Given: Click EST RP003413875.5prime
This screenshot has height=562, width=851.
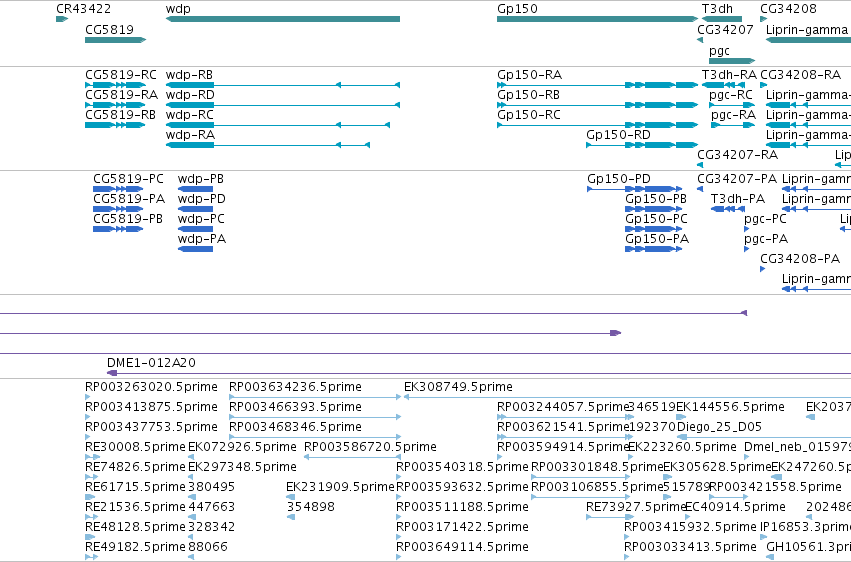Looking at the screenshot, I should click(x=88, y=417).
